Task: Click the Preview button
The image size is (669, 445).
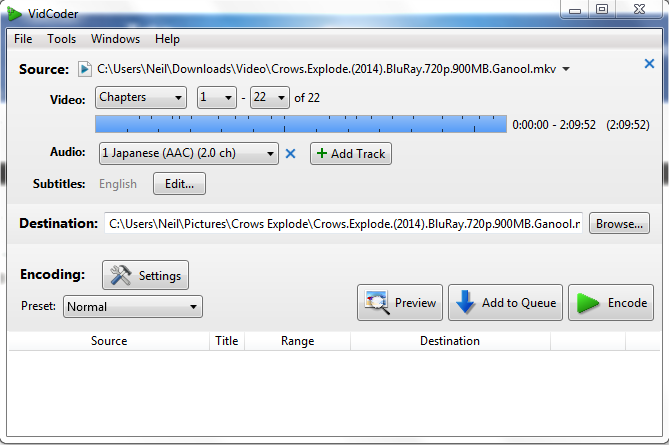Action: pos(400,302)
